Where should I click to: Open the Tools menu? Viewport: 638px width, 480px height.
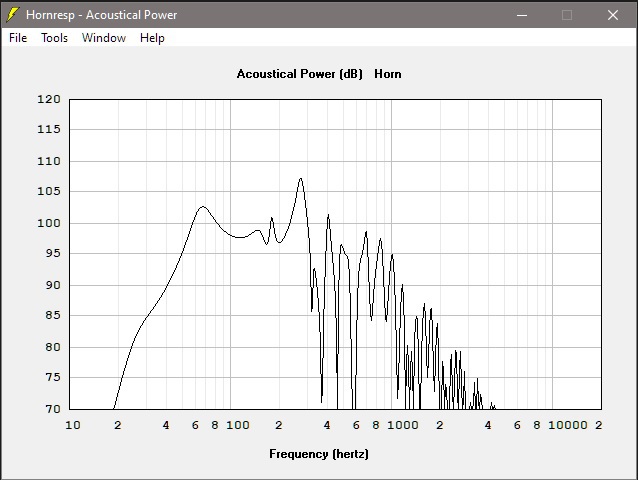tap(54, 38)
